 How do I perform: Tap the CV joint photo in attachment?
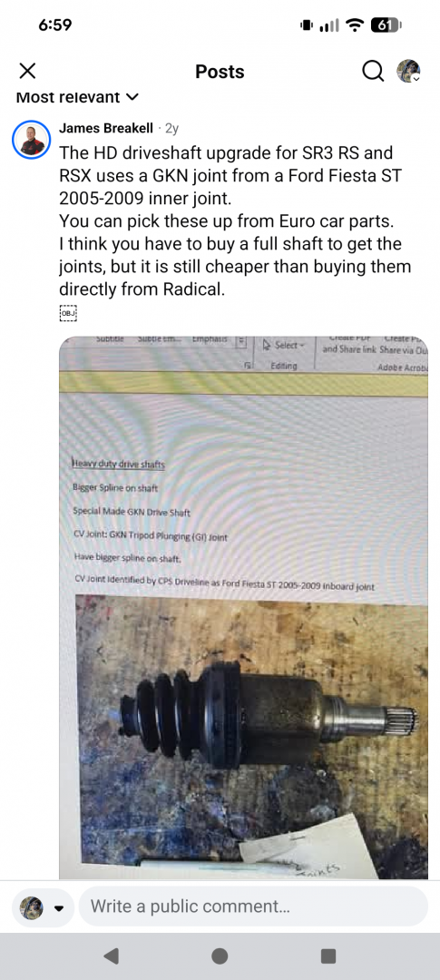pos(251,736)
